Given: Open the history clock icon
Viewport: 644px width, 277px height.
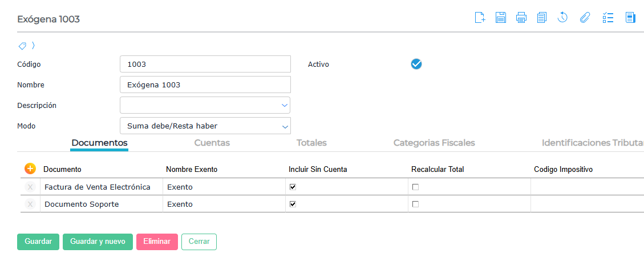Looking at the screenshot, I should (x=562, y=18).
